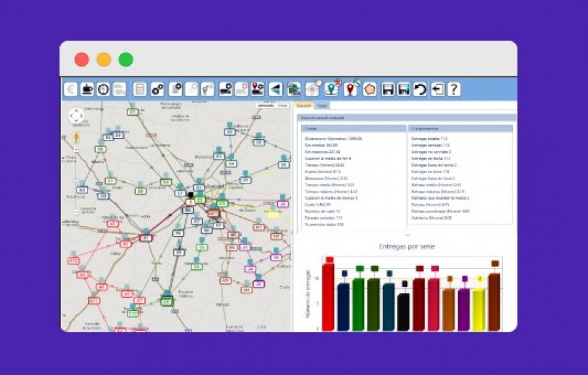Screen dimensions: 588x375
Task: Click the greyed-out calculator icon
Action: point(140,90)
